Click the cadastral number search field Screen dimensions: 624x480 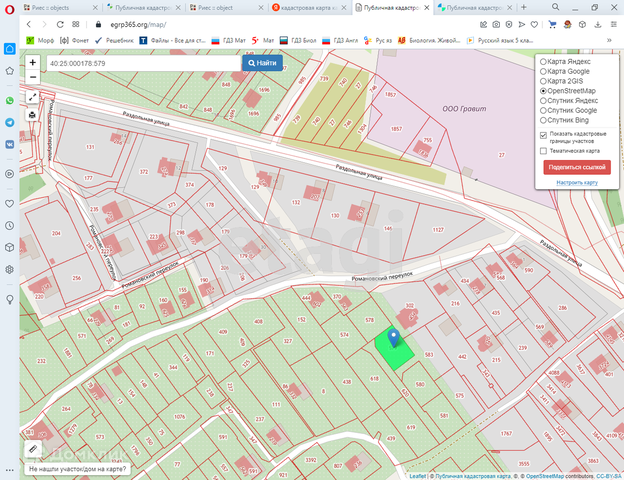coord(141,62)
